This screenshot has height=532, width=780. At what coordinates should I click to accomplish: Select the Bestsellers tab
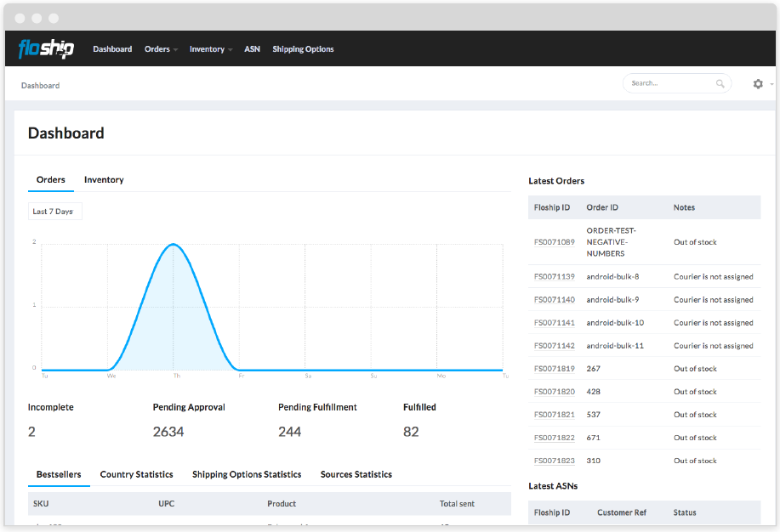point(59,474)
